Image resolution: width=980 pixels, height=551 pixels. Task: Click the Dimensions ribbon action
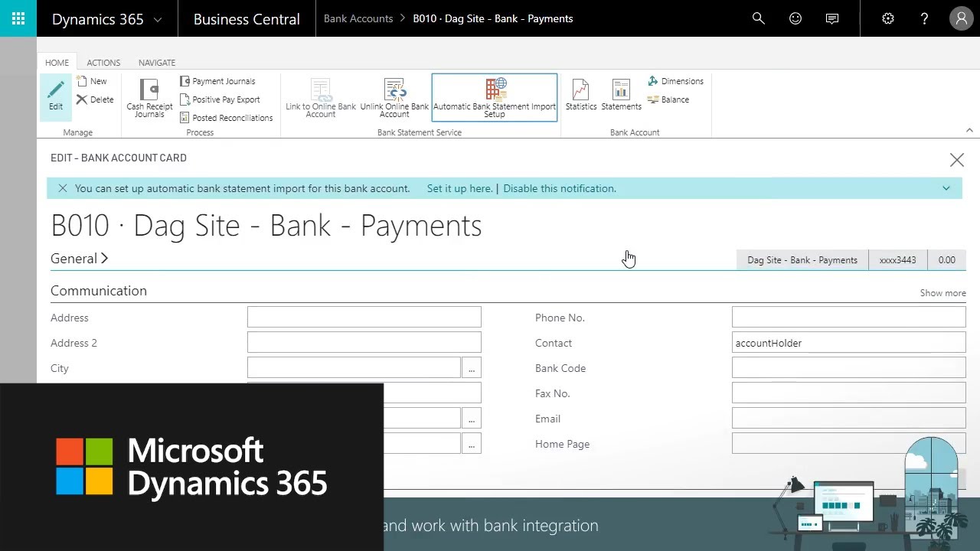tap(675, 81)
